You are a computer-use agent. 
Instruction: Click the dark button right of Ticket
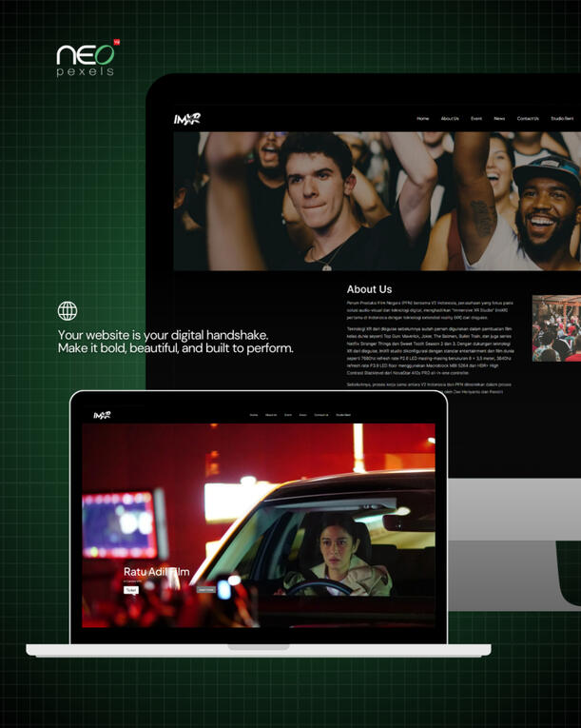point(206,589)
